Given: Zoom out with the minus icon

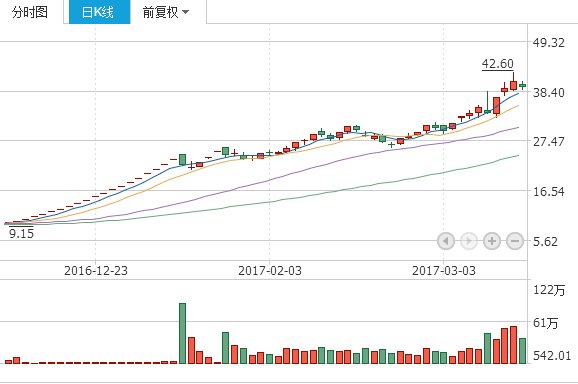Looking at the screenshot, I should pyautogui.click(x=515, y=241).
